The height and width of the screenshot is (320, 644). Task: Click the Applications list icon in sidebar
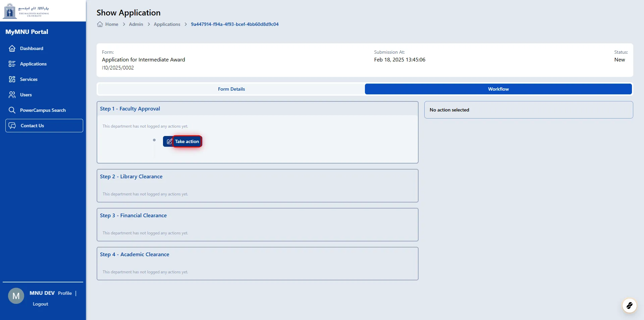coord(12,64)
